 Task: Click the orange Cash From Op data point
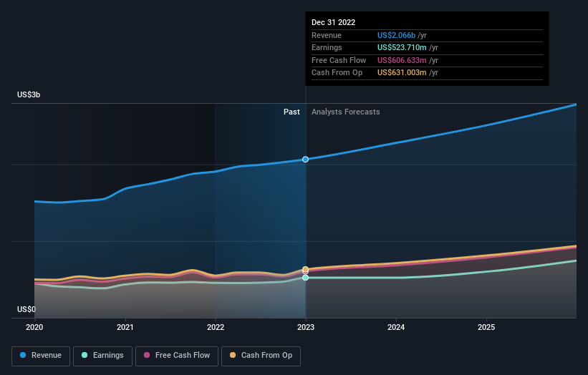pos(306,269)
